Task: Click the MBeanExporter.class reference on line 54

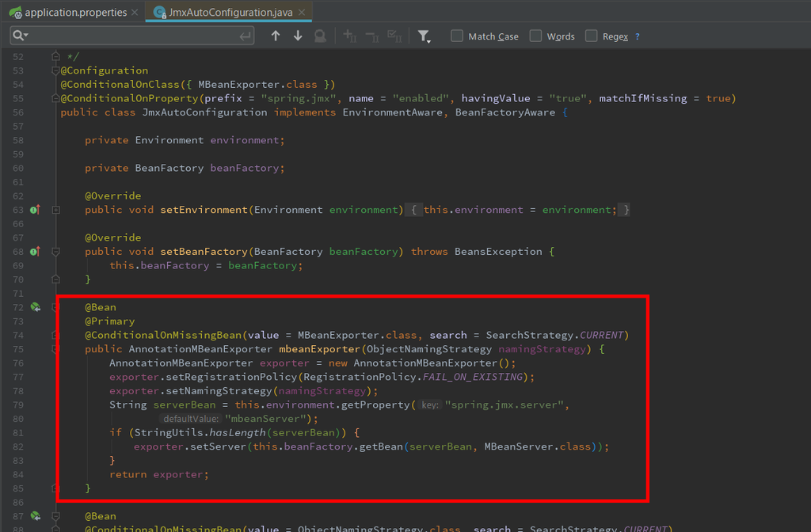Action: (257, 84)
